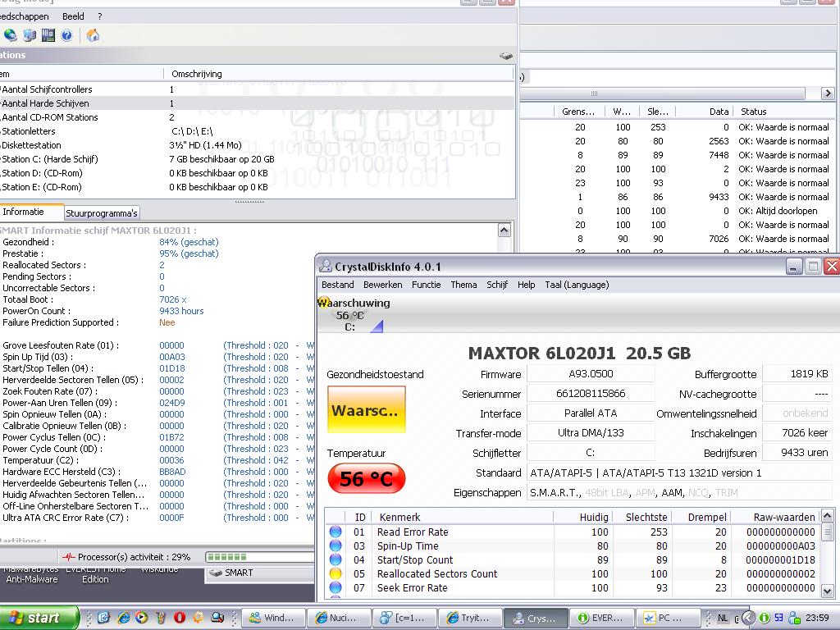Click the blue 53 temperature tray icon
Image resolution: width=840 pixels, height=630 pixels.
779,618
